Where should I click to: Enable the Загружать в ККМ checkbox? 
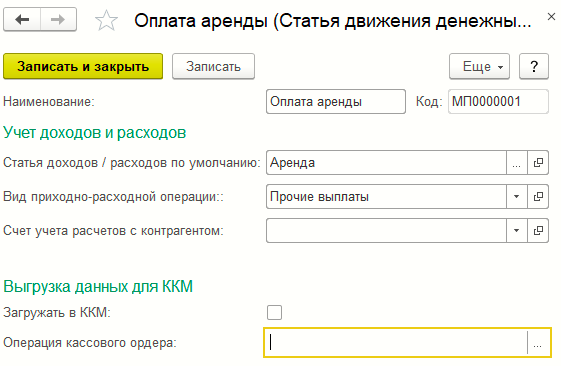coord(274,312)
